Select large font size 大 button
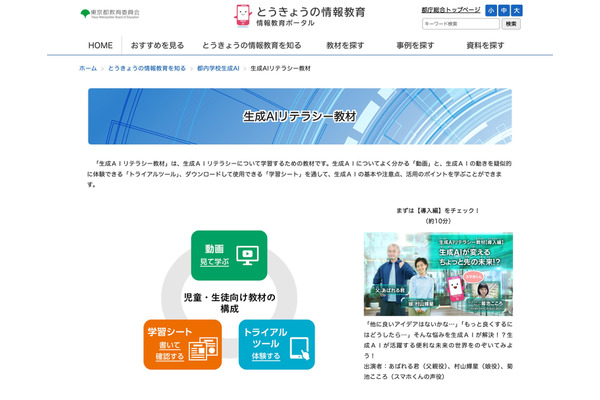 (x=517, y=11)
